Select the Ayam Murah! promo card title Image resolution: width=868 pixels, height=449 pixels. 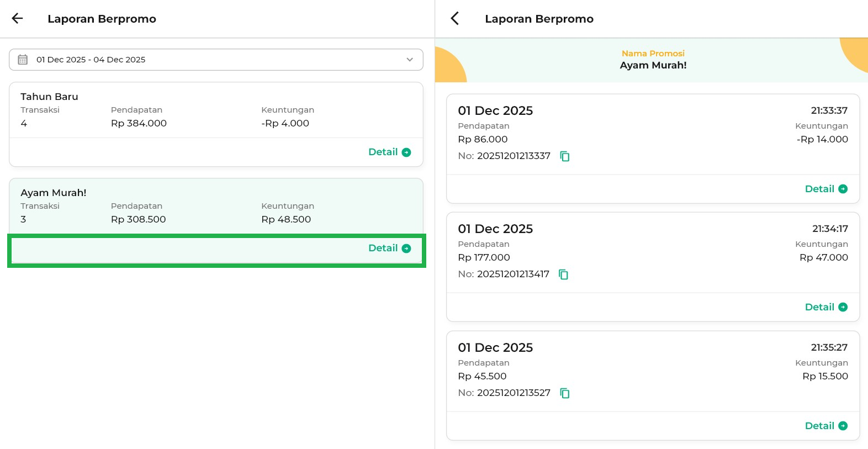[54, 193]
